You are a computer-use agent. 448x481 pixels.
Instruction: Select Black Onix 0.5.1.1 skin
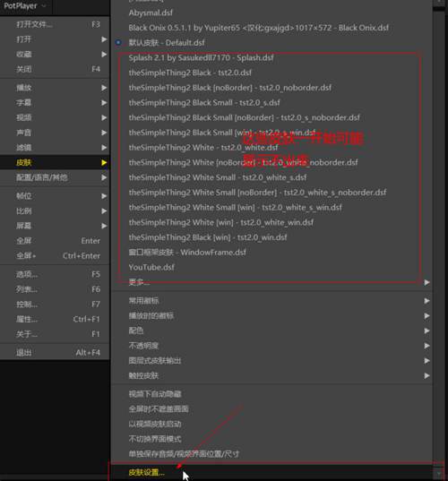[271, 28]
